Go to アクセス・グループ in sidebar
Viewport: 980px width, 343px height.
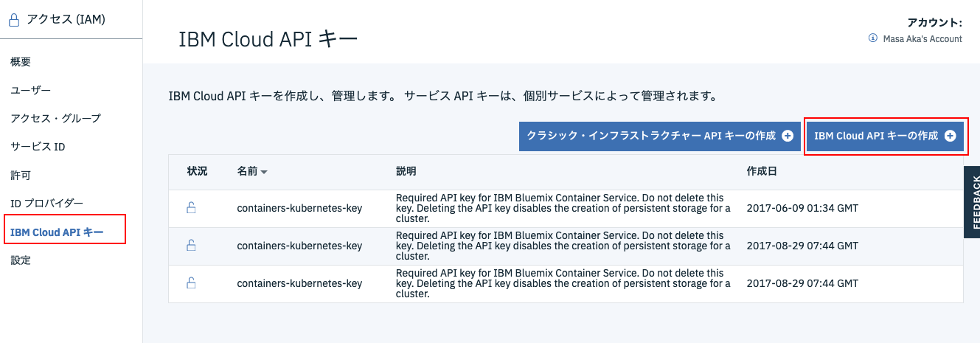[x=55, y=118]
